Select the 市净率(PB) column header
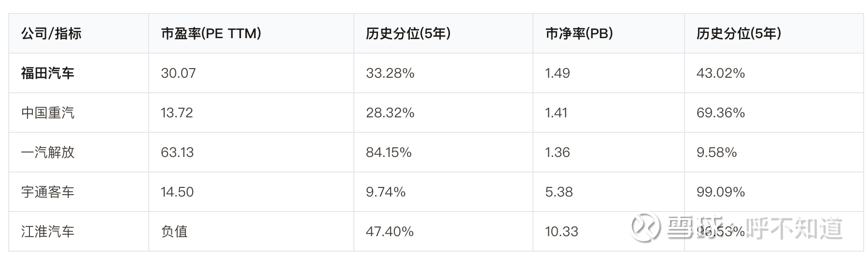The image size is (868, 255). point(579,33)
